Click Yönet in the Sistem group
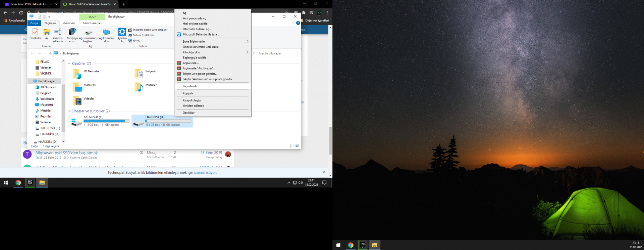644x250 pixels. pyautogui.click(x=134, y=41)
